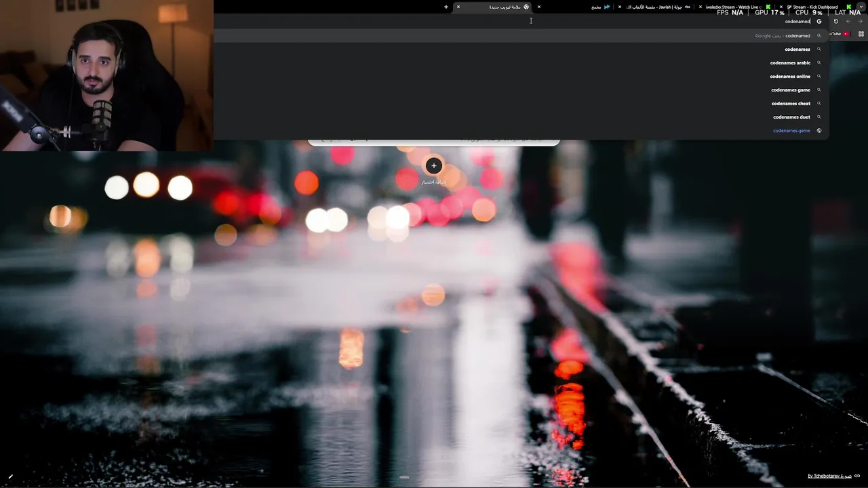Select the active new tab title
The height and width of the screenshot is (488, 868).
505,7
